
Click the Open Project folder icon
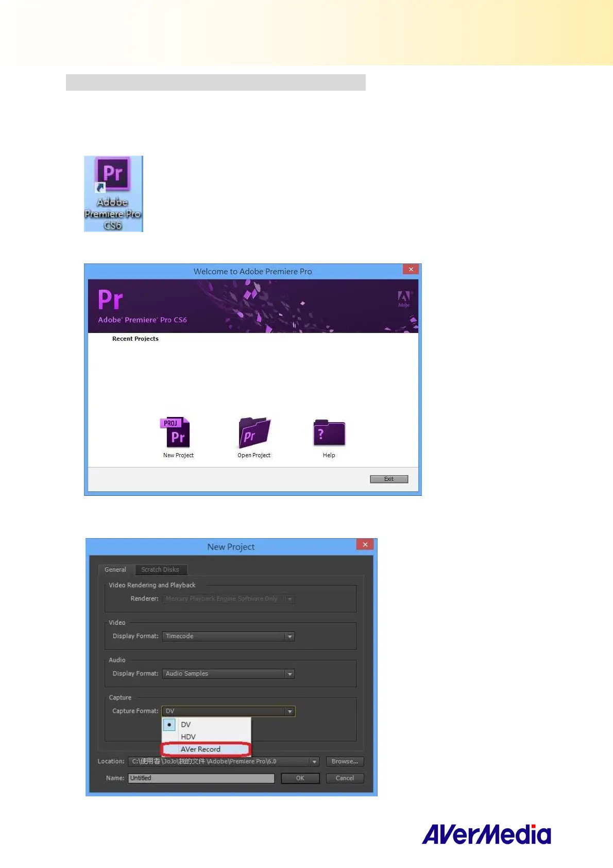(x=254, y=434)
